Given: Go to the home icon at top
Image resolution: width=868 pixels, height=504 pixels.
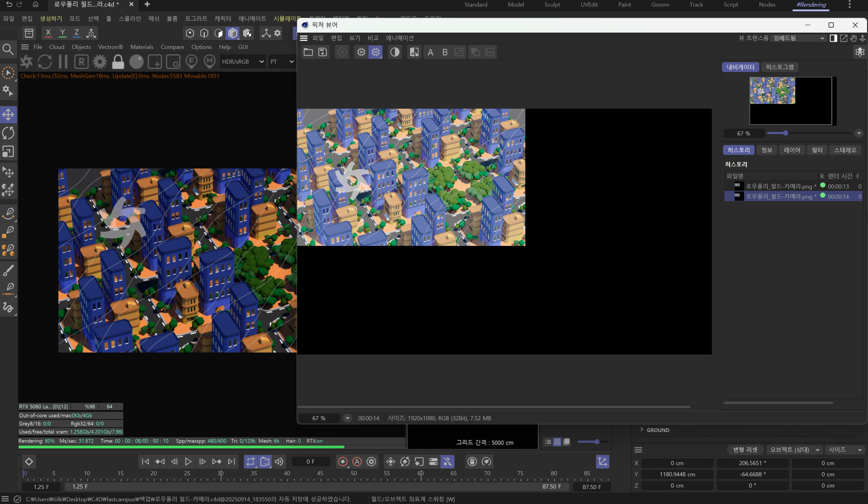Looking at the screenshot, I should (35, 4).
